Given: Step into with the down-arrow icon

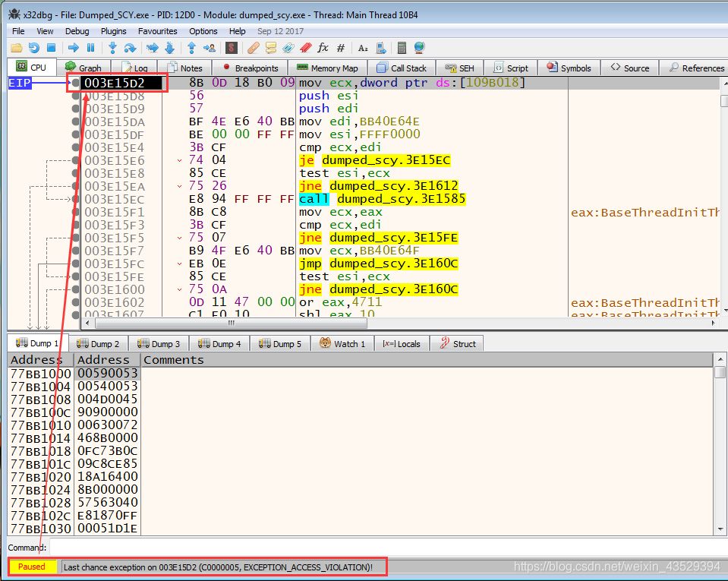Looking at the screenshot, I should [x=112, y=48].
